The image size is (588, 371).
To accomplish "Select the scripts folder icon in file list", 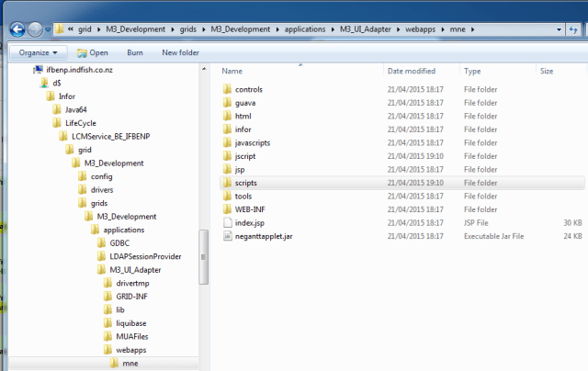I will (227, 184).
